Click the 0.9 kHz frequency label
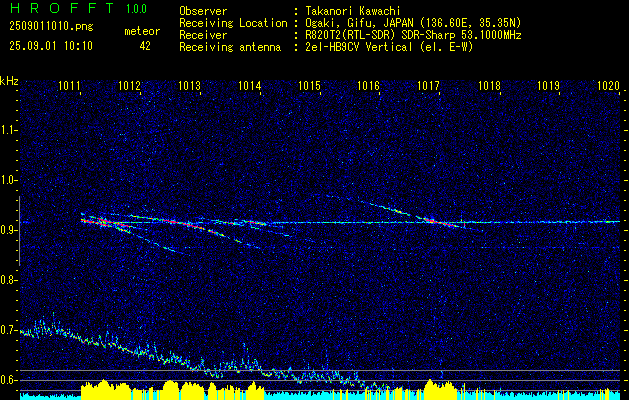The height and width of the screenshot is (400, 629). pyautogui.click(x=9, y=230)
